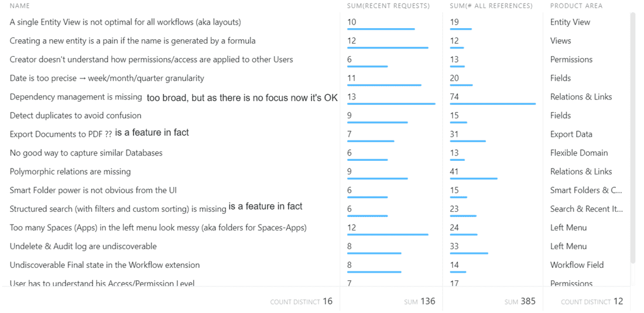Click "Export Documents to PDF ??" row name

click(x=60, y=135)
